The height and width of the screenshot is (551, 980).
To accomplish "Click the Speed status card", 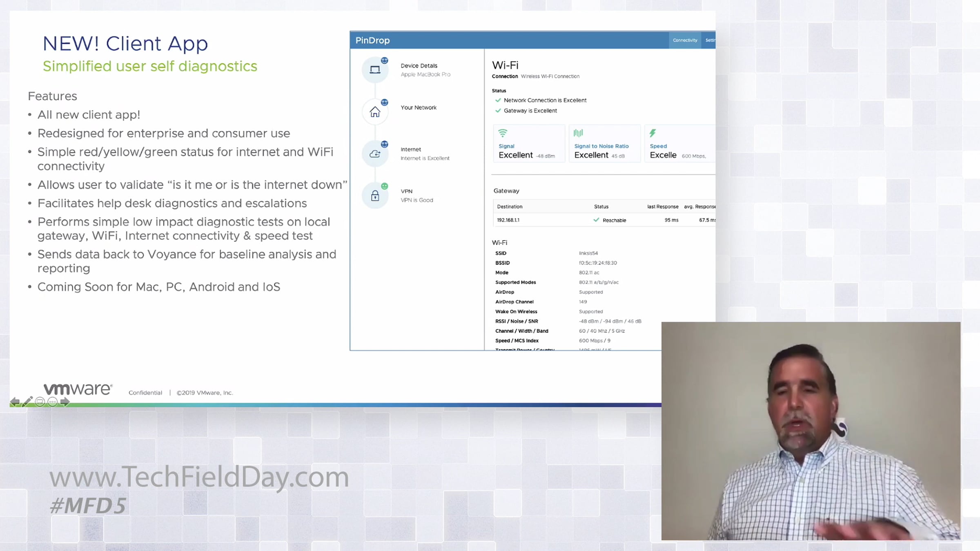I will (x=679, y=144).
